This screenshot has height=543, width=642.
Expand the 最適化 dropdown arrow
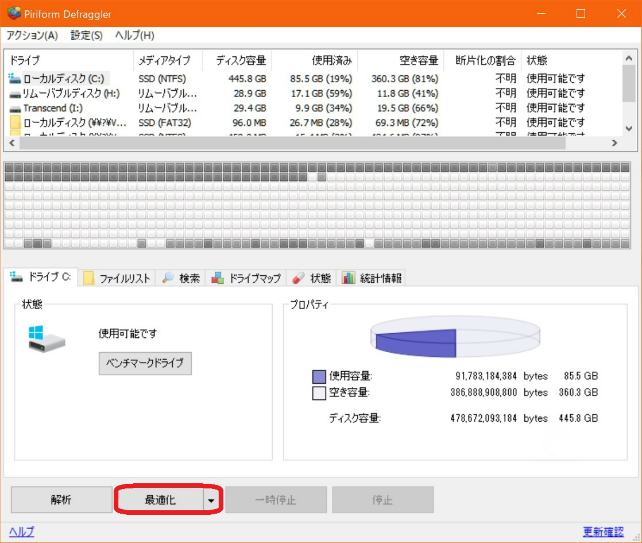pos(211,500)
